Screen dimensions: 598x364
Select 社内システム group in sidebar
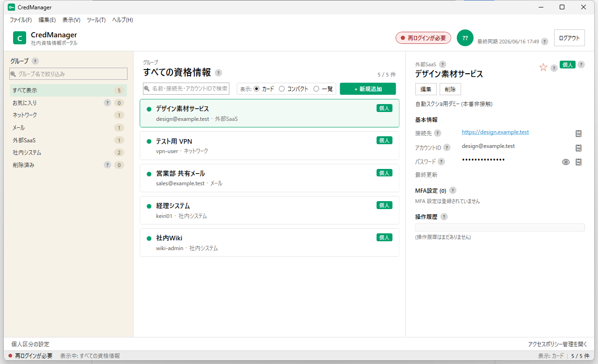coord(68,153)
